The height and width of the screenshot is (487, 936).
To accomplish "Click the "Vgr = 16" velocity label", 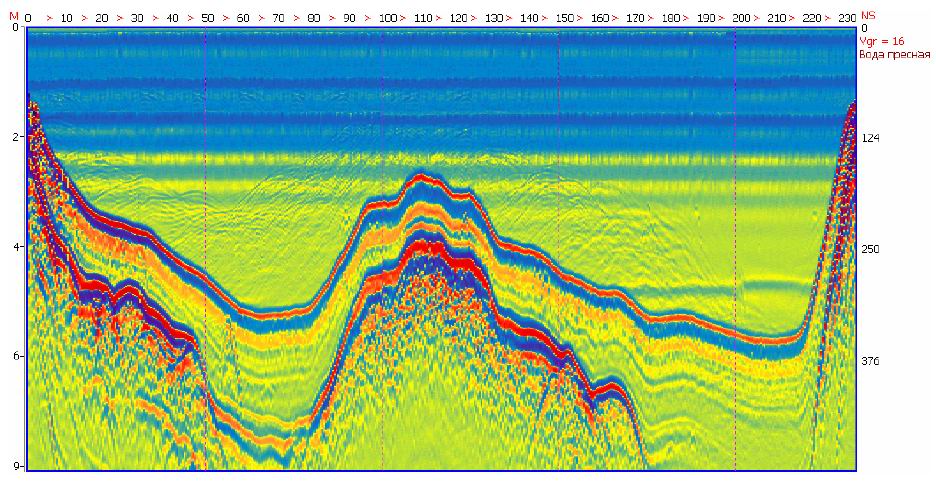I will tap(882, 42).
